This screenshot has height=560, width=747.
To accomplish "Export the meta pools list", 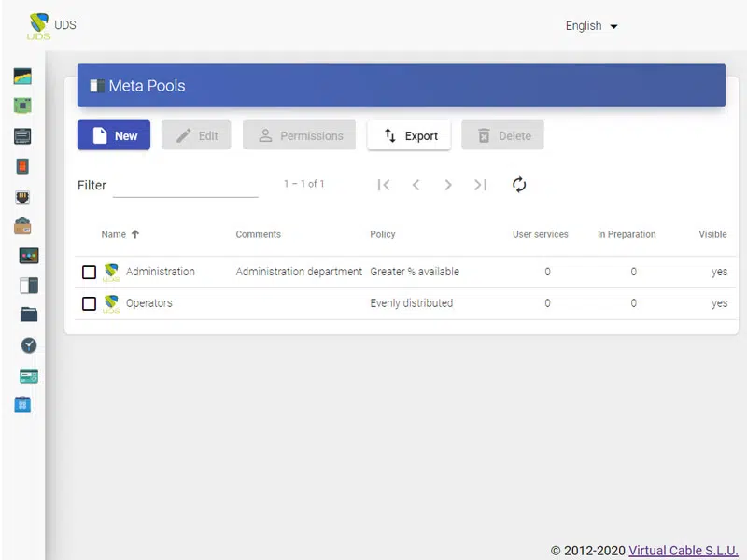I will 409,135.
